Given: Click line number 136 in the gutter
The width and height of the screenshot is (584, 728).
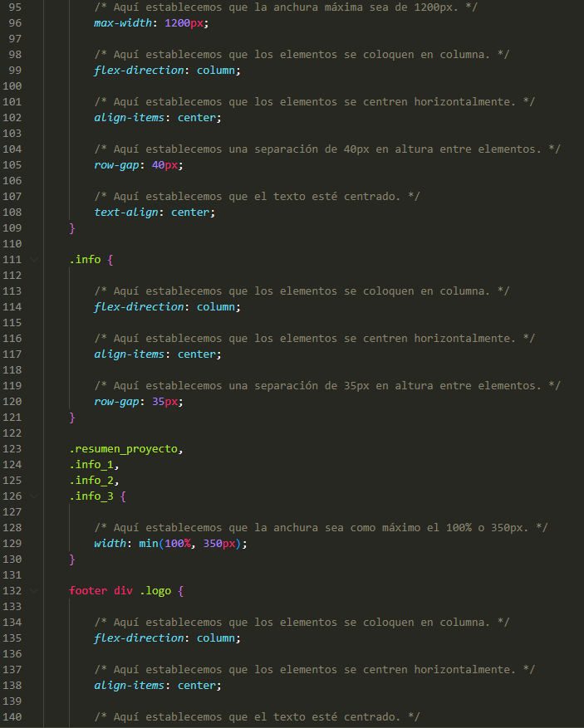Looking at the screenshot, I should pos(12,654).
